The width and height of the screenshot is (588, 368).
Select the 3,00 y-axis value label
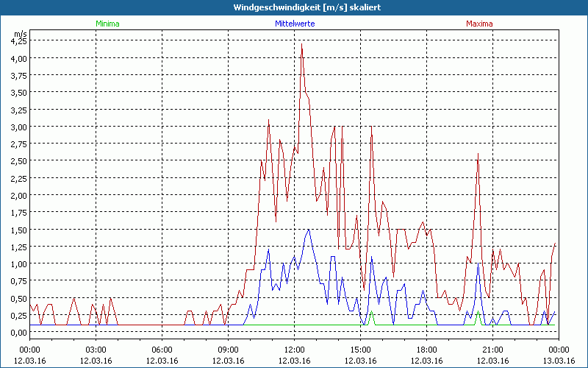point(18,127)
